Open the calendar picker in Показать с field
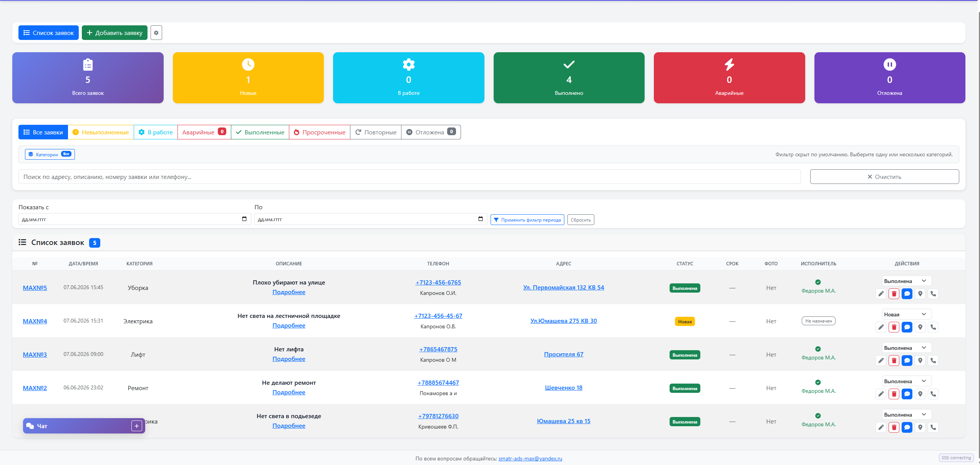The image size is (980, 465). [244, 219]
